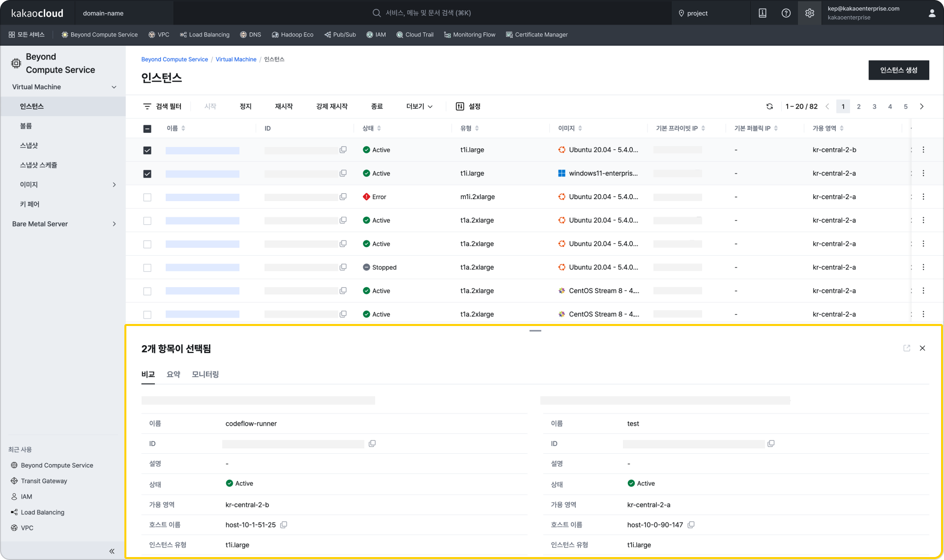Open the 더보기 dropdown menu
This screenshot has width=944, height=560.
tap(419, 106)
